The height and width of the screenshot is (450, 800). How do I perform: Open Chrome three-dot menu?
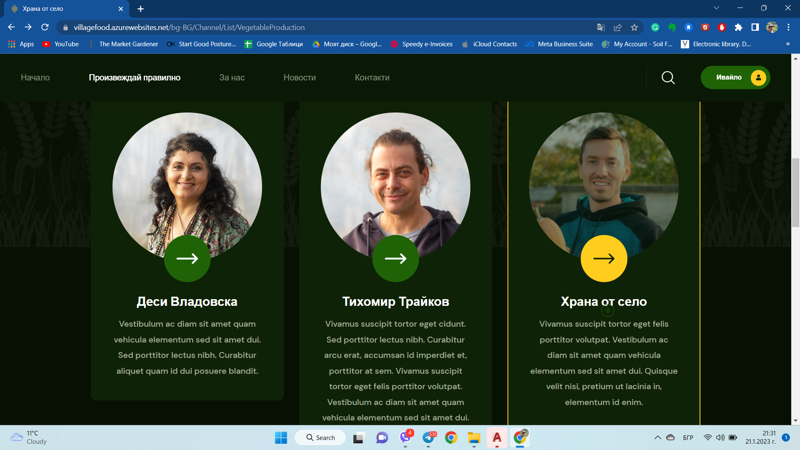tap(789, 27)
